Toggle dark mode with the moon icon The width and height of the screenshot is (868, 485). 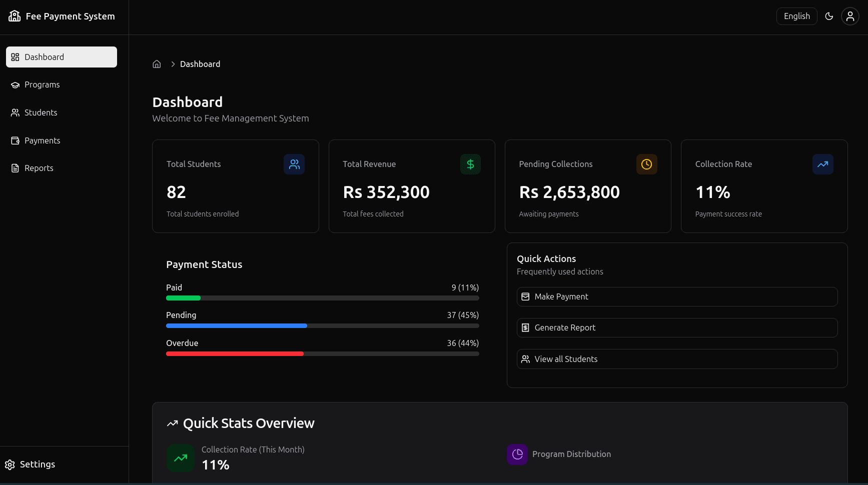[x=829, y=16]
